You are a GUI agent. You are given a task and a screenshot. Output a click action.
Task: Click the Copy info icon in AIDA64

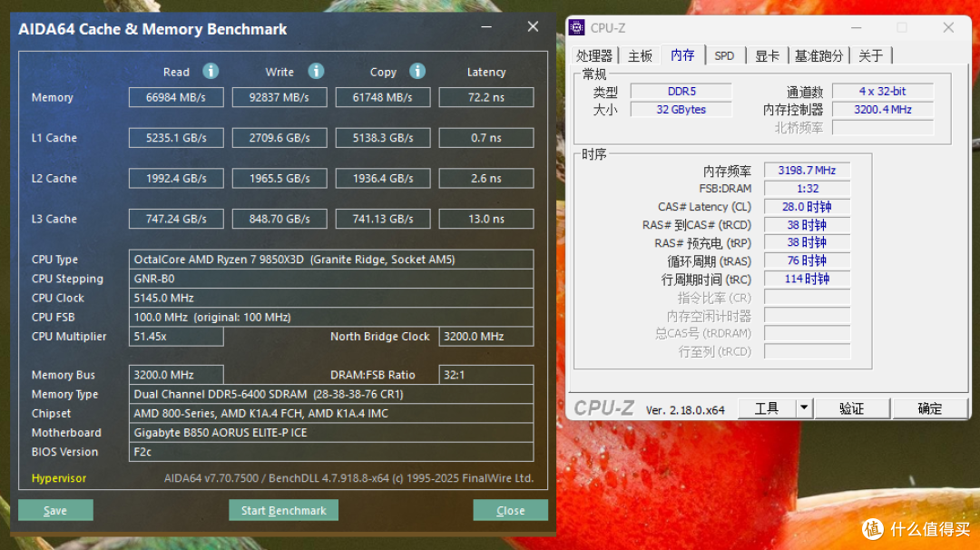(x=417, y=72)
